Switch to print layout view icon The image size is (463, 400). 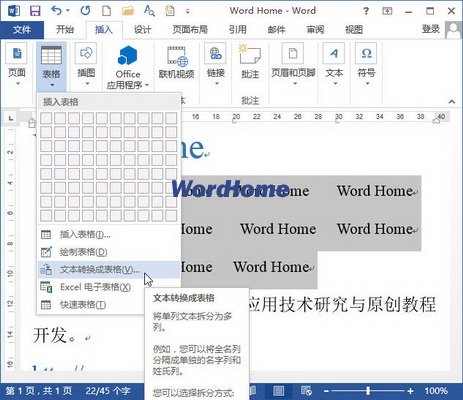coord(278,391)
